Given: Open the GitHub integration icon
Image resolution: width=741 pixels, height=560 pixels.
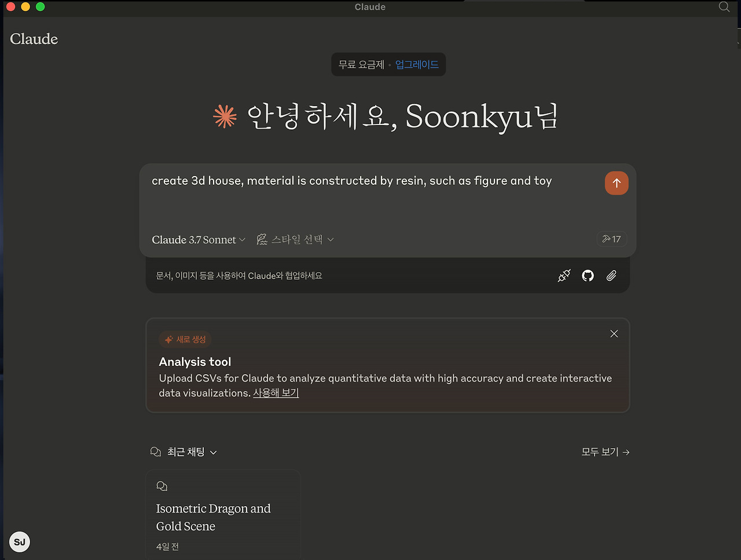Looking at the screenshot, I should [588, 276].
